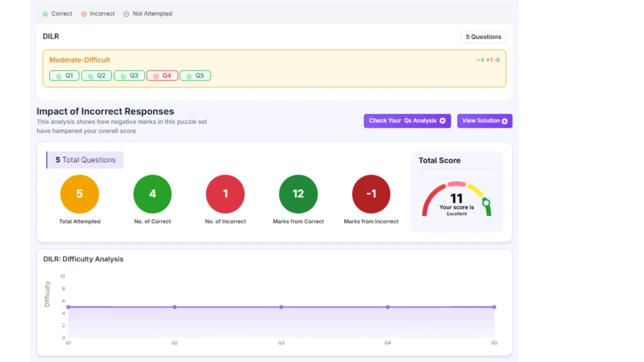Select the Q5 question chip
The image size is (644, 362).
pyautogui.click(x=195, y=76)
